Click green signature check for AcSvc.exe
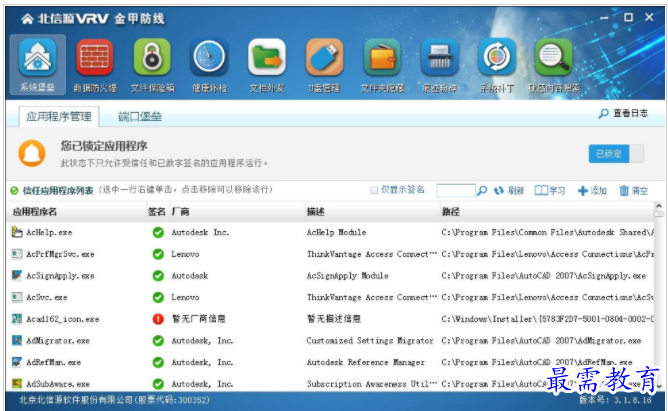The image size is (668, 411). 158,297
